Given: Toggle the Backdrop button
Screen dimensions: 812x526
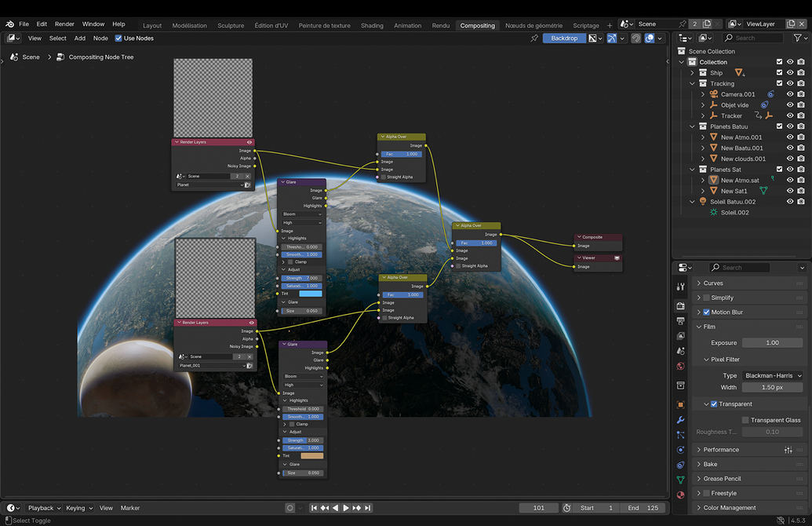Looking at the screenshot, I should click(564, 38).
